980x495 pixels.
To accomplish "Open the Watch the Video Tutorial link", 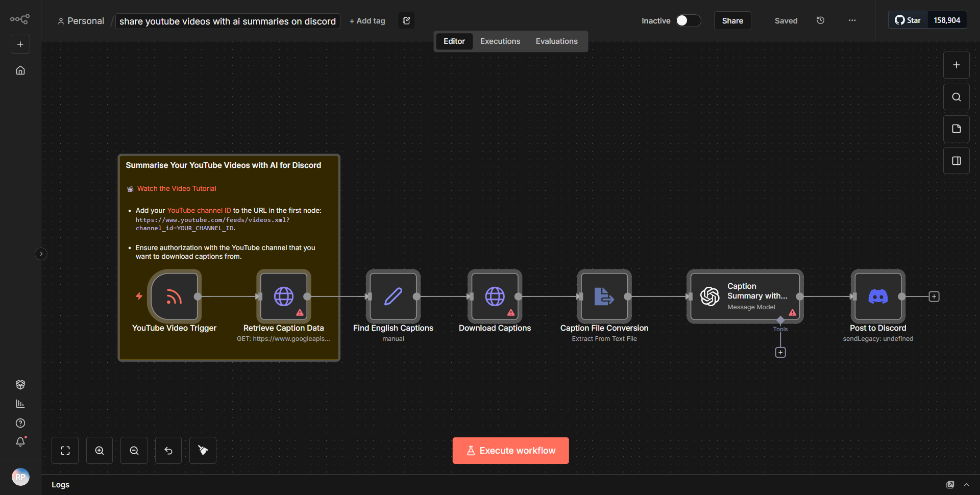I will click(x=177, y=189).
